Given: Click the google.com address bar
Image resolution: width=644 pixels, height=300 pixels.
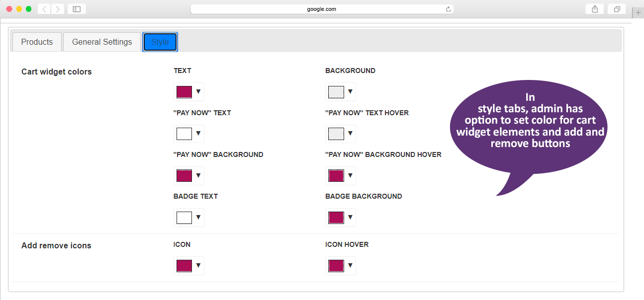Looking at the screenshot, I should 322,9.
